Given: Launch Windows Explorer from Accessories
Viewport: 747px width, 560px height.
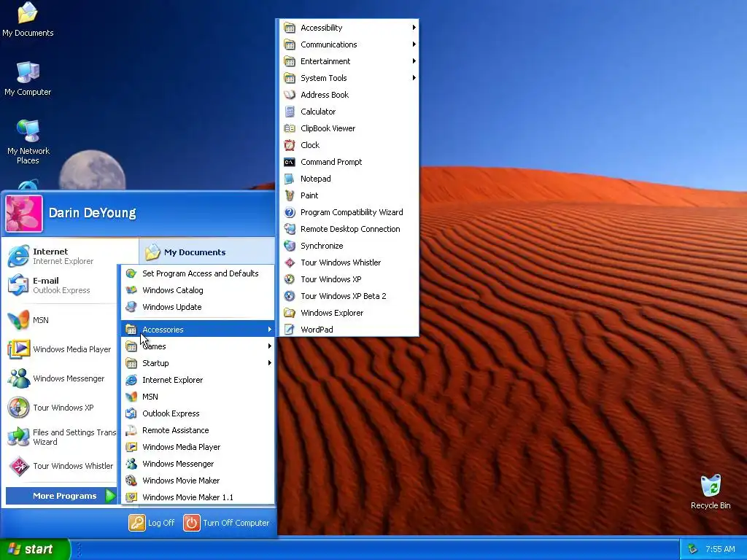Looking at the screenshot, I should click(x=349, y=313).
